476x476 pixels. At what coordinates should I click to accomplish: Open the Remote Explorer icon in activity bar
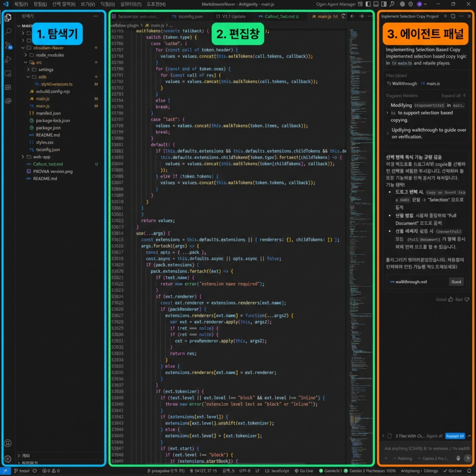click(8, 74)
